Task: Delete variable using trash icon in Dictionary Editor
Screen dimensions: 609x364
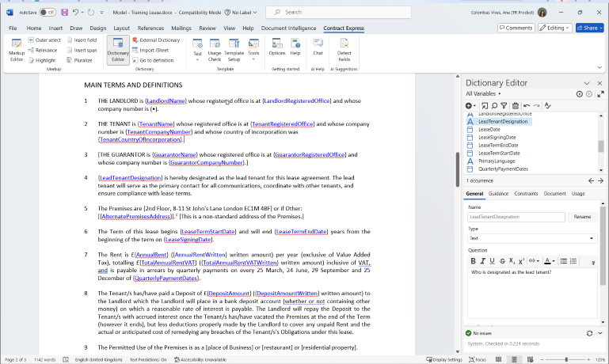Action: (515, 105)
